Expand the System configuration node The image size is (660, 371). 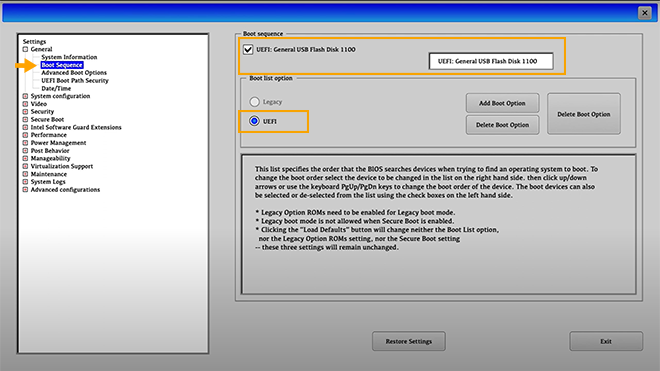[25, 96]
